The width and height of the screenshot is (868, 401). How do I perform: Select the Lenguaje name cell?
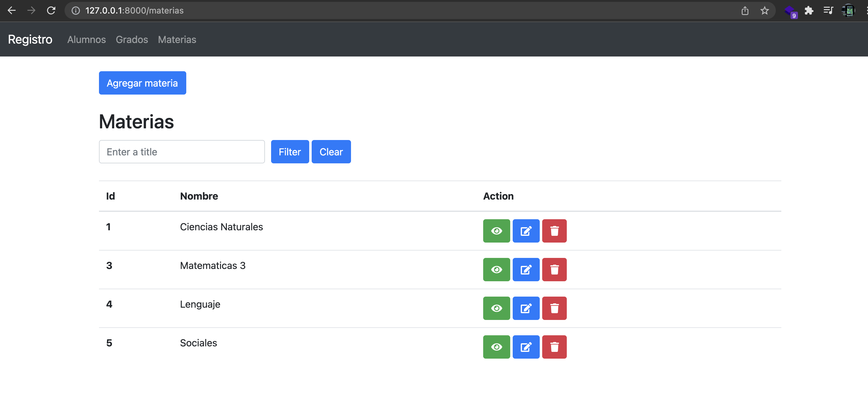click(200, 304)
